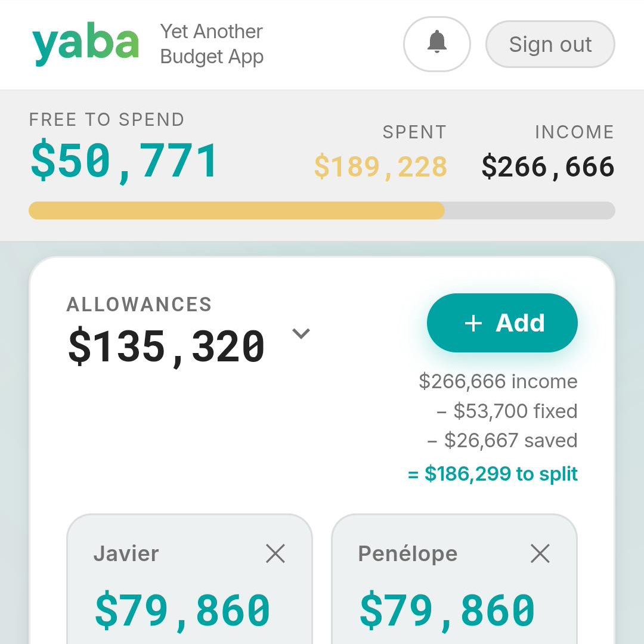Sign out of the app

tap(550, 44)
